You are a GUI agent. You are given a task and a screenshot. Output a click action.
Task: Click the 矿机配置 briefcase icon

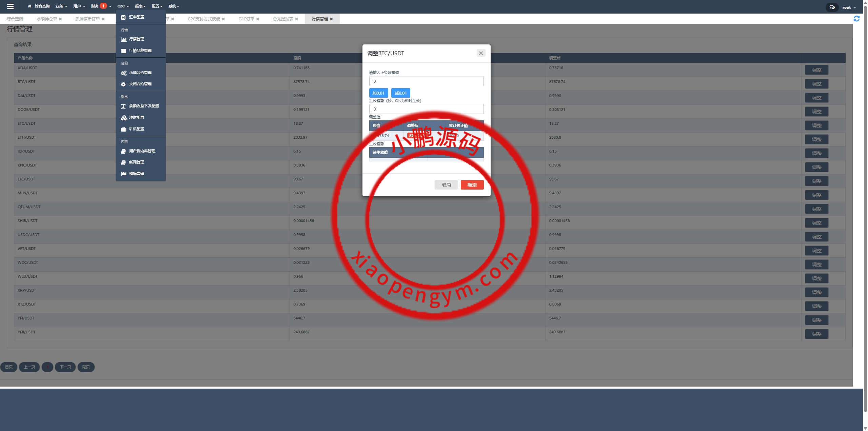(x=123, y=129)
